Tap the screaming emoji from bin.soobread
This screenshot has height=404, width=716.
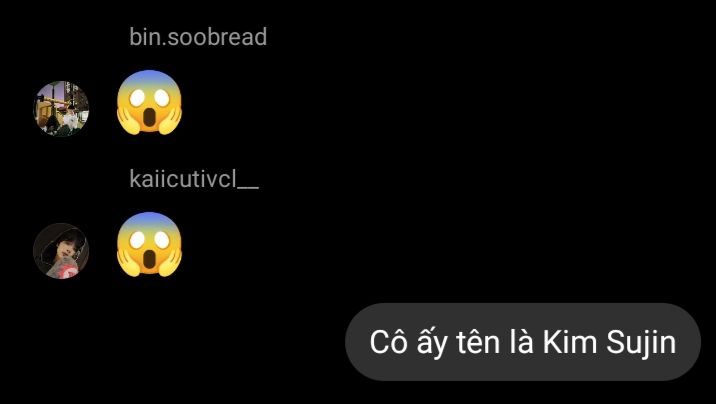[149, 102]
